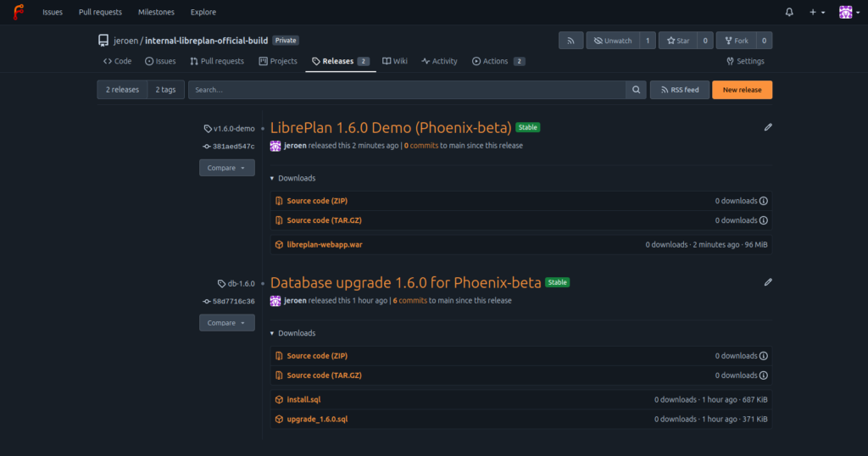Open the create new plus menu

[x=816, y=12]
